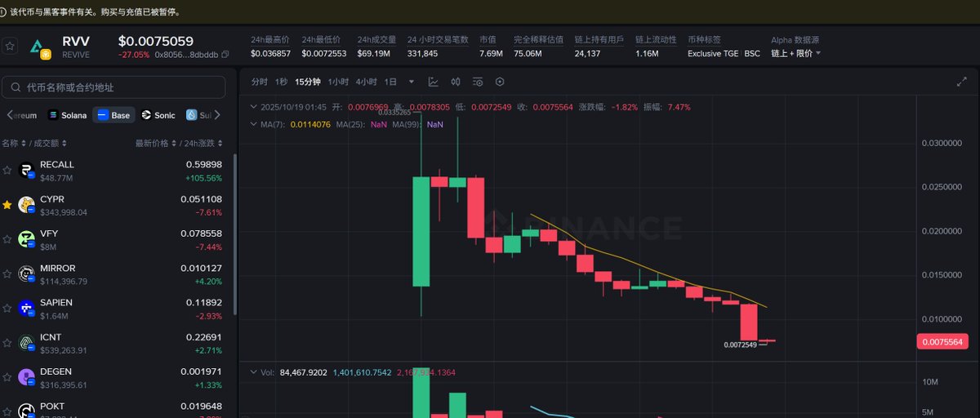This screenshot has height=418, width=980.
Task: Select the Sonic chain tab
Action: [158, 115]
